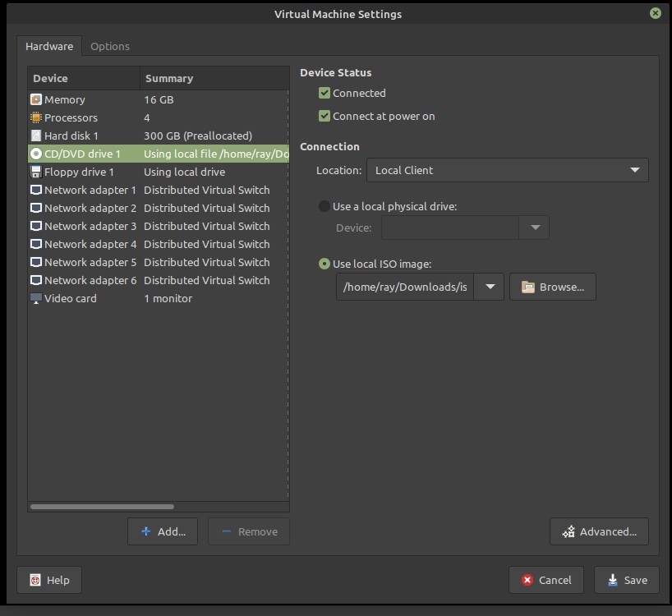Click the Network adapter 6 icon
672x616 pixels.
(36, 280)
